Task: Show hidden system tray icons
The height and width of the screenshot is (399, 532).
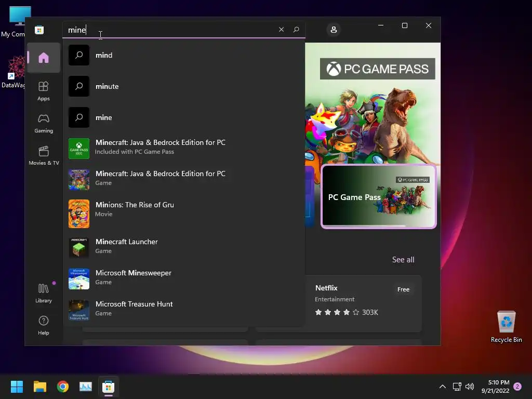Action: pyautogui.click(x=443, y=387)
